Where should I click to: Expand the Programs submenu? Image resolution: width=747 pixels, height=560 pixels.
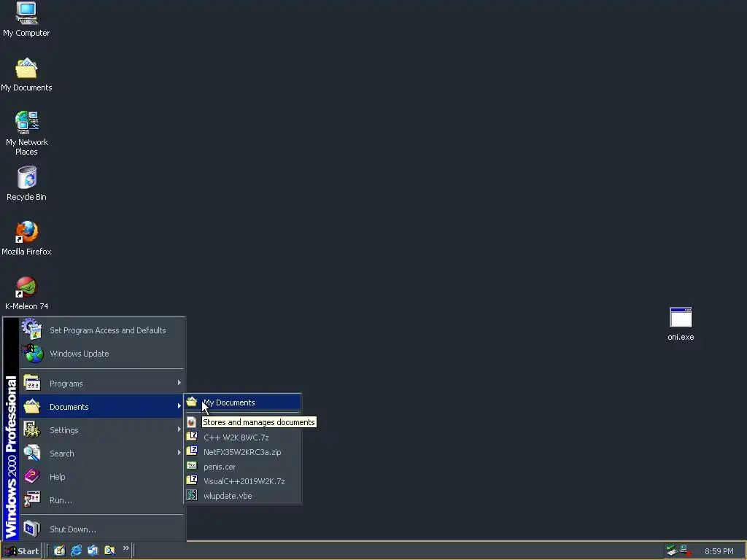[101, 384]
